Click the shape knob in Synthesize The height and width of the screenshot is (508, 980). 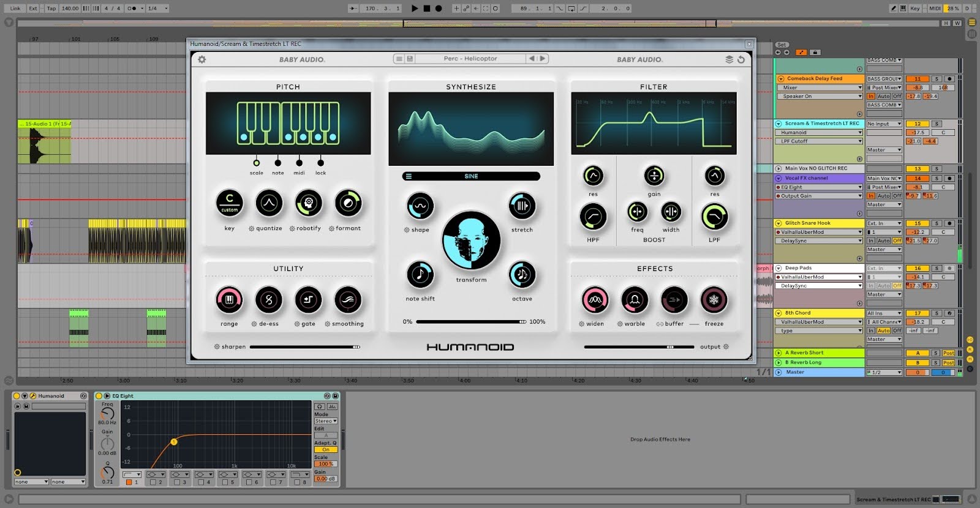click(420, 206)
